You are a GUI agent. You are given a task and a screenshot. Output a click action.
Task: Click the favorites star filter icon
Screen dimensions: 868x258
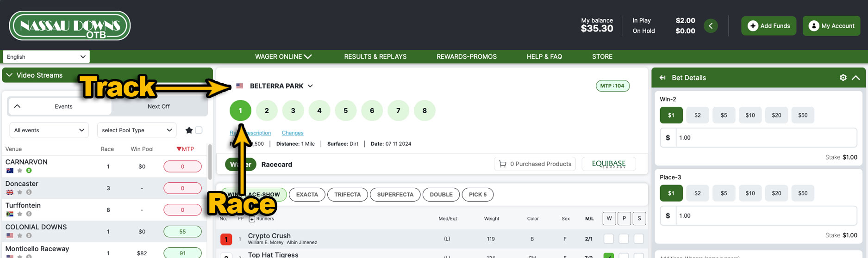tap(189, 130)
